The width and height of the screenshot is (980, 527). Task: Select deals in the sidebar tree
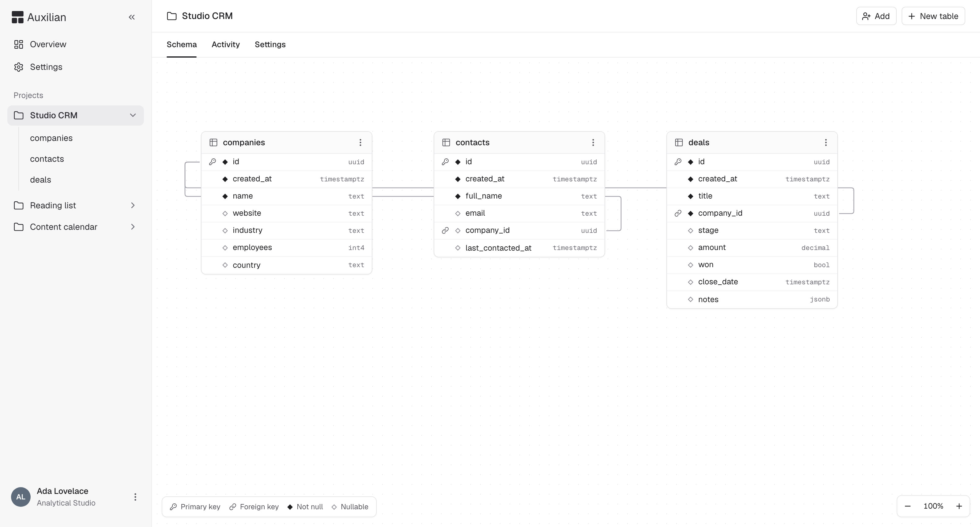[40, 180]
